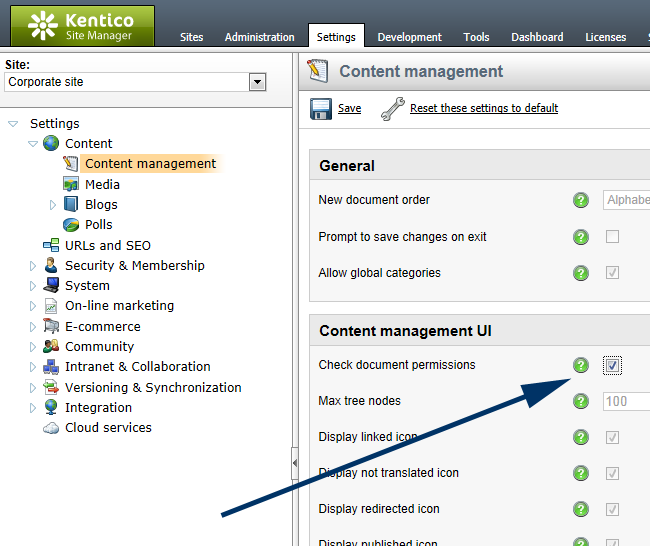The width and height of the screenshot is (650, 546).
Task: Click help icon beside Check document permissions
Action: point(581,366)
